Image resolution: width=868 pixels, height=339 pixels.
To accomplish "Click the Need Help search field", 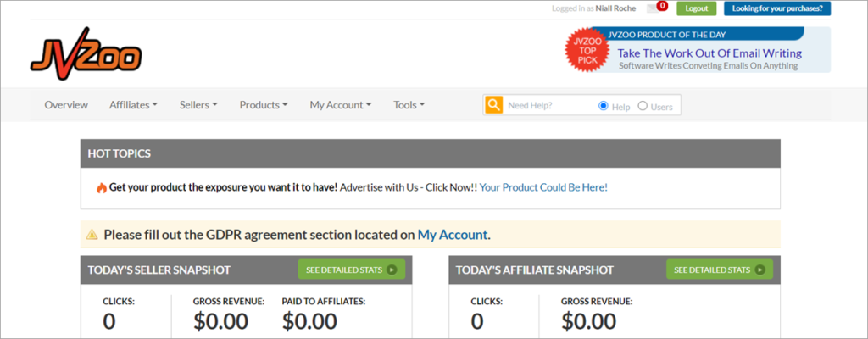I will click(x=547, y=106).
